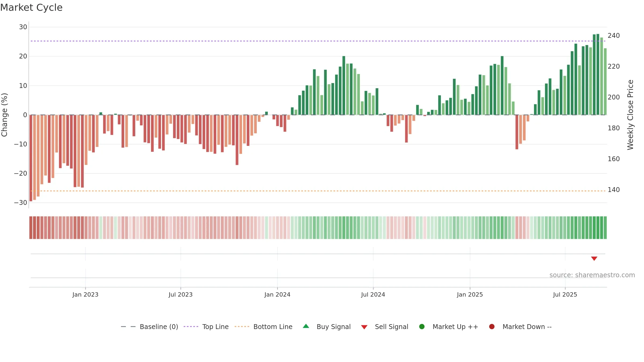
Task: Toggle the Sell Signal legend label
Action: tap(391, 327)
